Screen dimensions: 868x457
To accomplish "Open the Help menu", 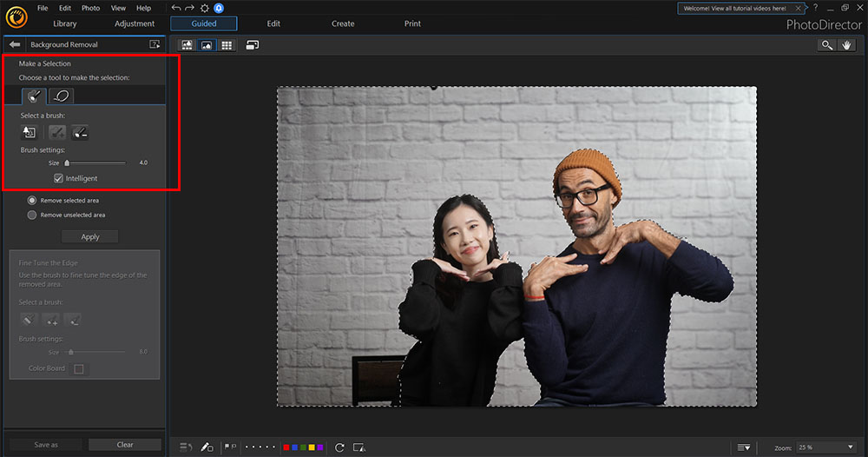I will (143, 8).
